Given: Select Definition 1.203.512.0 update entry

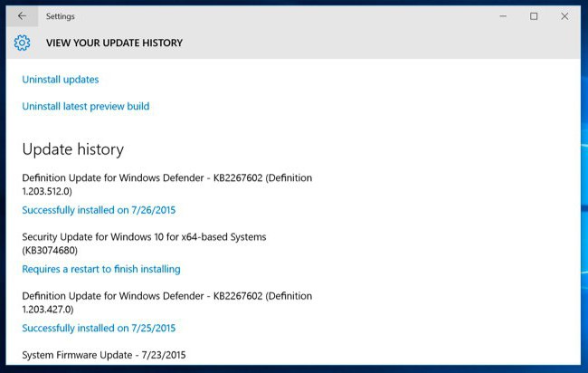Looking at the screenshot, I should tap(166, 185).
